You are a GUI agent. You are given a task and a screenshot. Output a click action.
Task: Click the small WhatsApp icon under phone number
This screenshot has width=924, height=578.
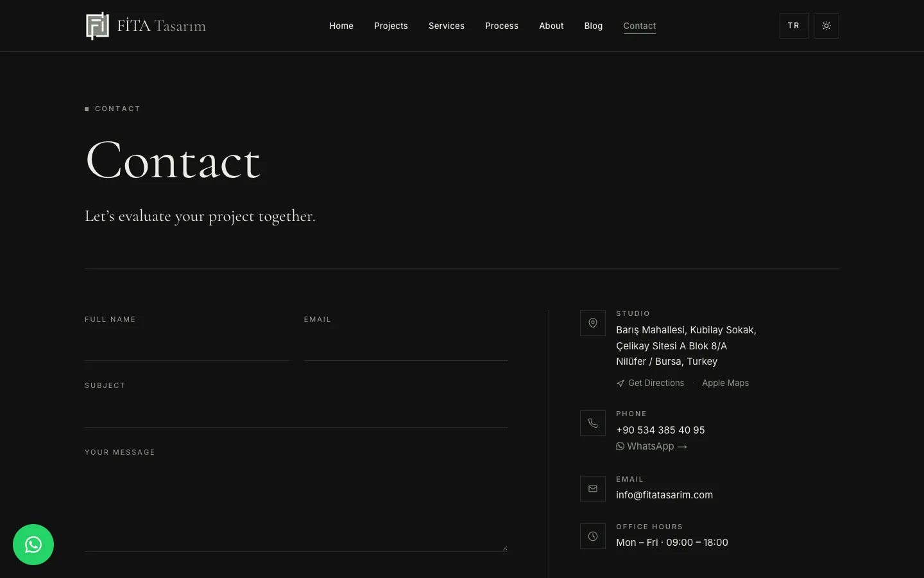(620, 446)
